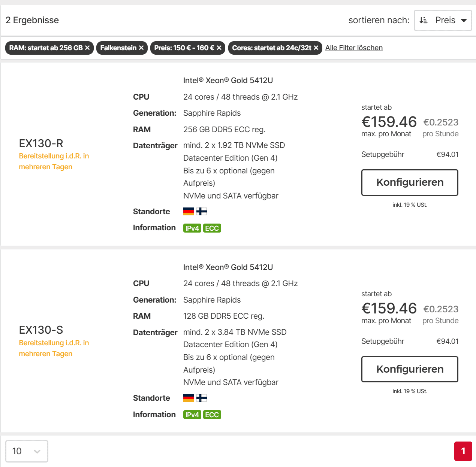Screen dimensions: 476x467
Task: Click German flag on EX130-S listing
Action: click(x=189, y=398)
